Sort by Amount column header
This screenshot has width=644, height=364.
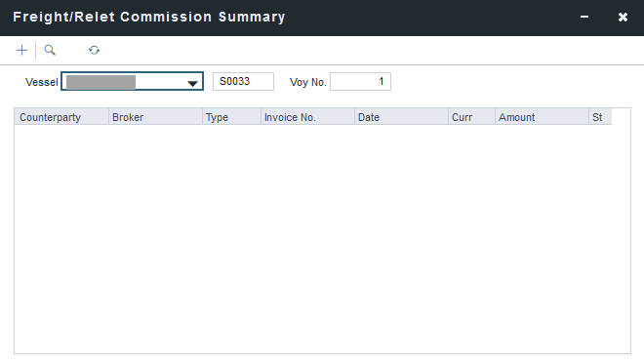[x=542, y=117]
